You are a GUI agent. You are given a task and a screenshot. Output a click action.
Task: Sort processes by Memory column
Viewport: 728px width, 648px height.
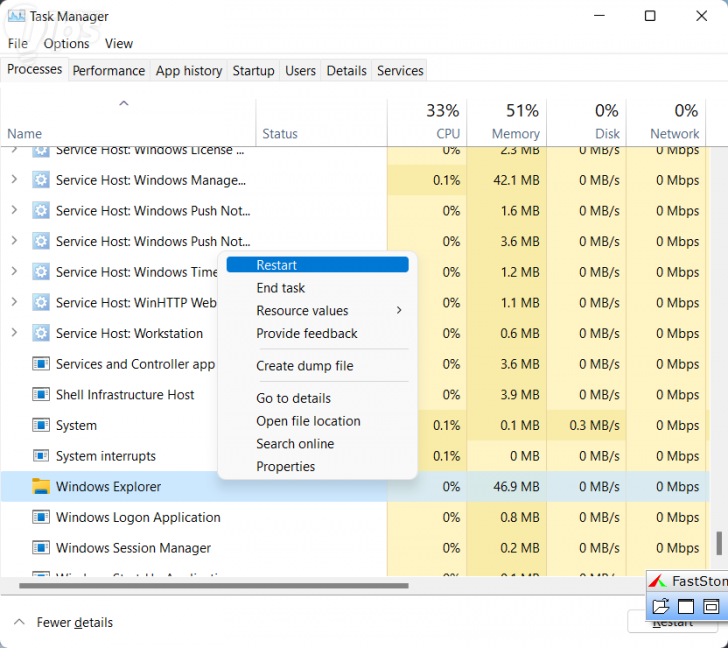point(507,122)
